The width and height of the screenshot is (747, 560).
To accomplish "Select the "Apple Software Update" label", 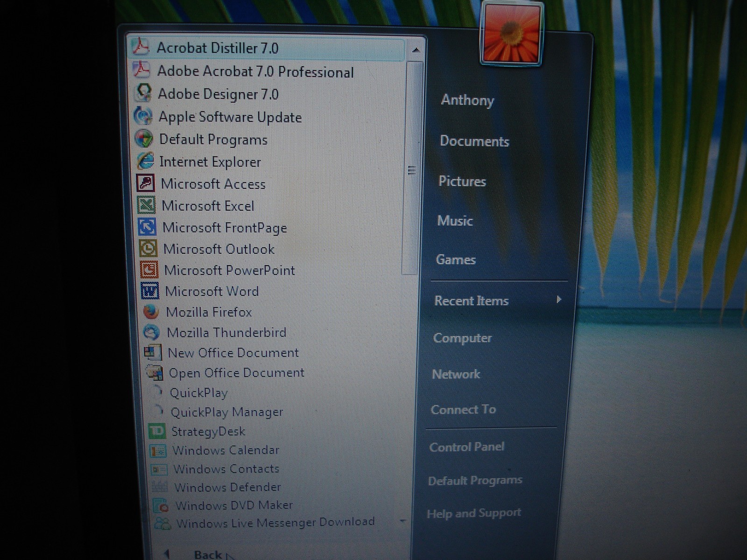I will [x=230, y=117].
